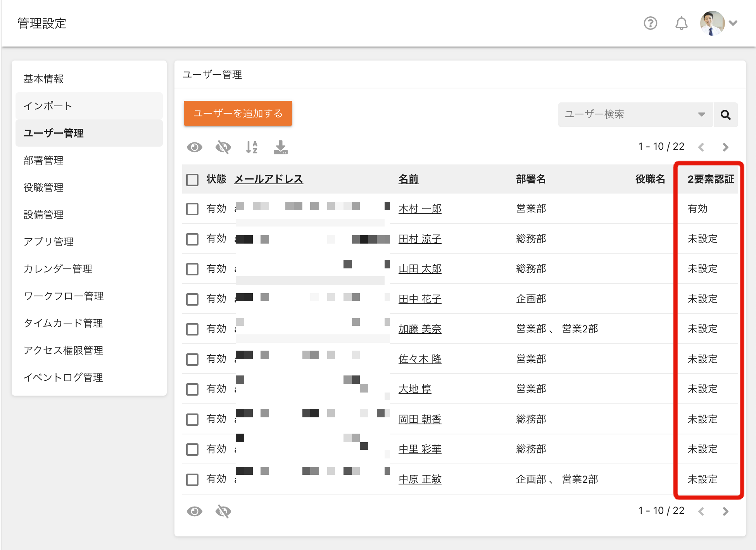Tick the checkbox for 佐々木 隆
The width and height of the screenshot is (756, 550).
[192, 359]
